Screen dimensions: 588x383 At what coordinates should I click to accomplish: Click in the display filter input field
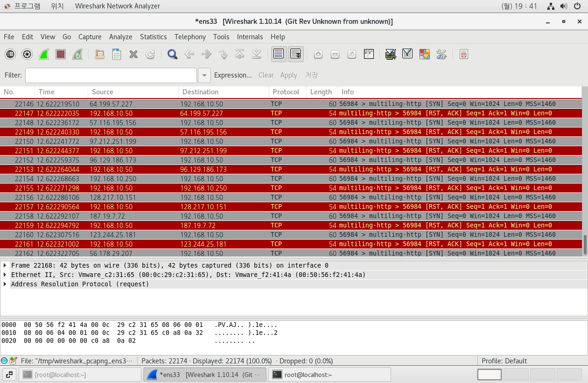[111, 75]
